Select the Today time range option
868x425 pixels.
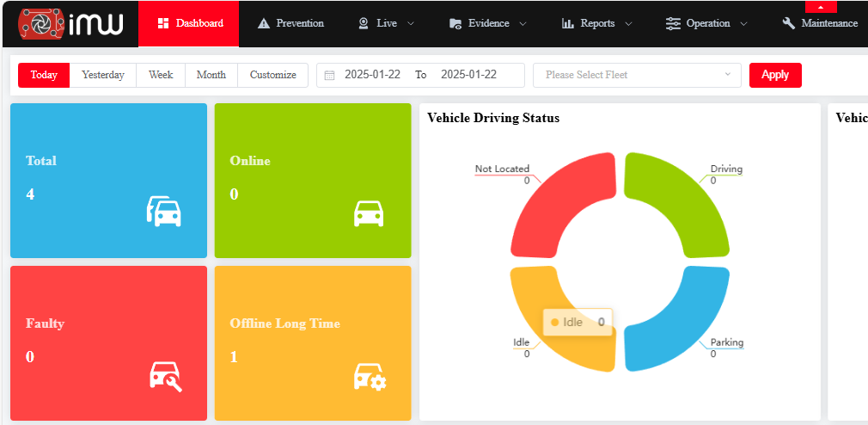tap(44, 75)
